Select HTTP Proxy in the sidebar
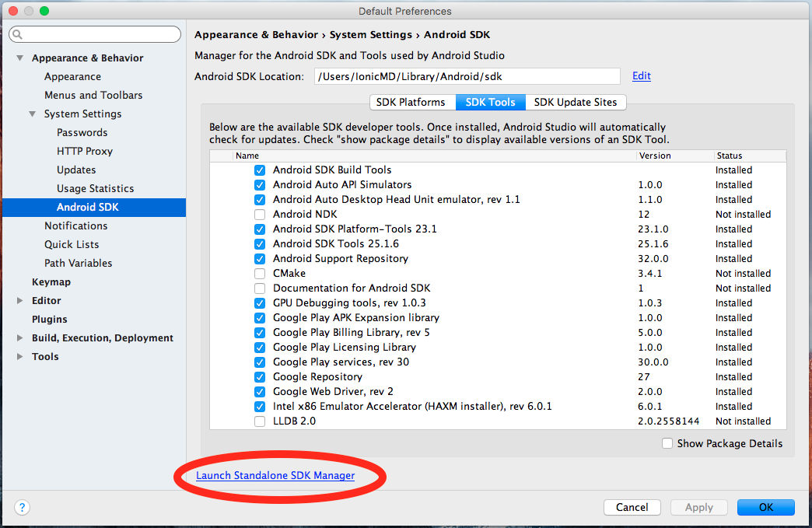 (85, 151)
